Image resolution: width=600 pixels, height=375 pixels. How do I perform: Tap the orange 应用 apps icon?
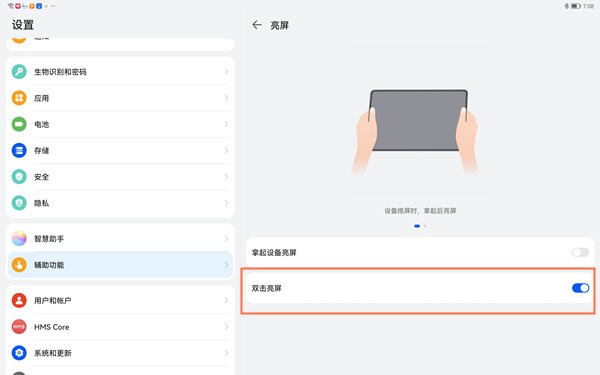[19, 98]
